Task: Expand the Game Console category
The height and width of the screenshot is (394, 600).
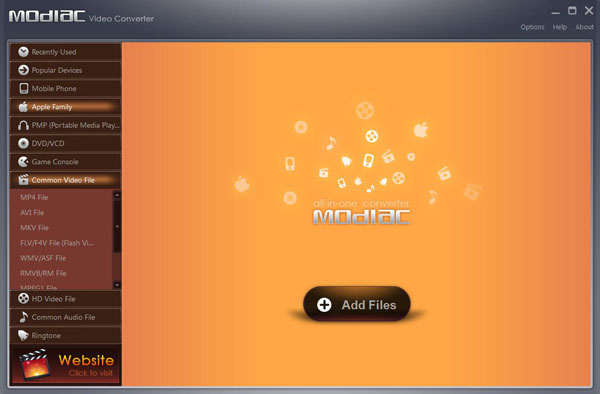Action: pos(65,162)
